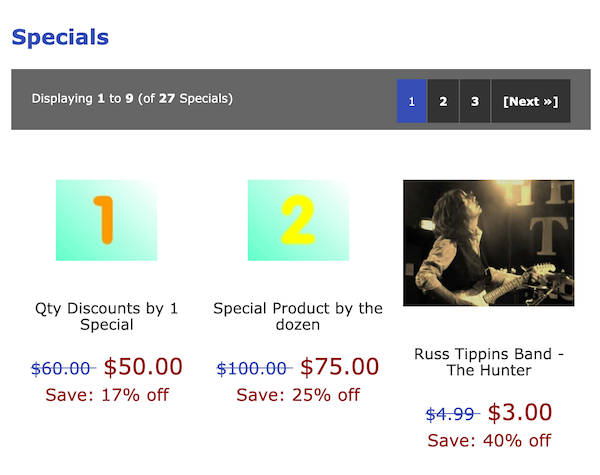This screenshot has height=475, width=600.
Task: Open the yellow number 2 product image
Action: coord(298,220)
